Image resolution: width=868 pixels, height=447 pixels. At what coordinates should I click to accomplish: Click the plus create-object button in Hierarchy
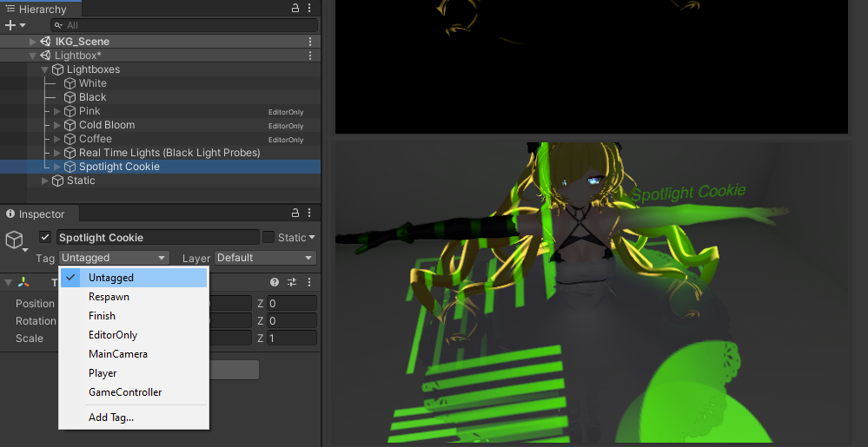click(x=10, y=25)
